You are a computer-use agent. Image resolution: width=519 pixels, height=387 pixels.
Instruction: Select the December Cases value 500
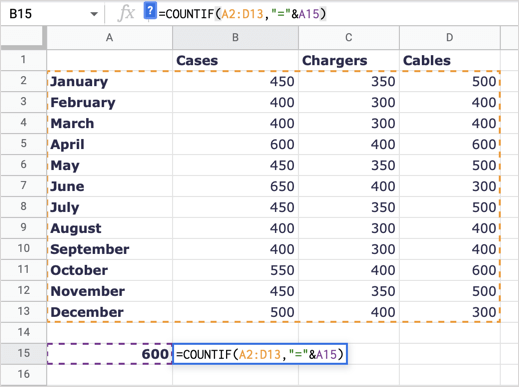[x=235, y=312]
